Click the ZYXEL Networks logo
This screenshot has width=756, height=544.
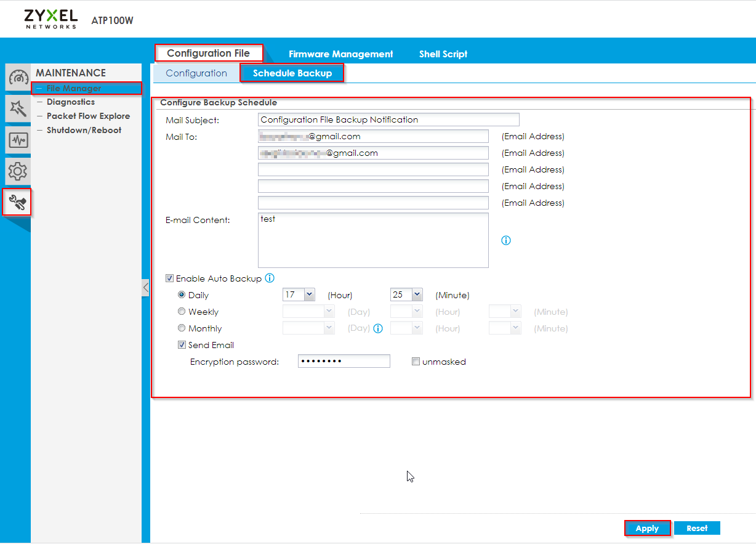pos(51,18)
